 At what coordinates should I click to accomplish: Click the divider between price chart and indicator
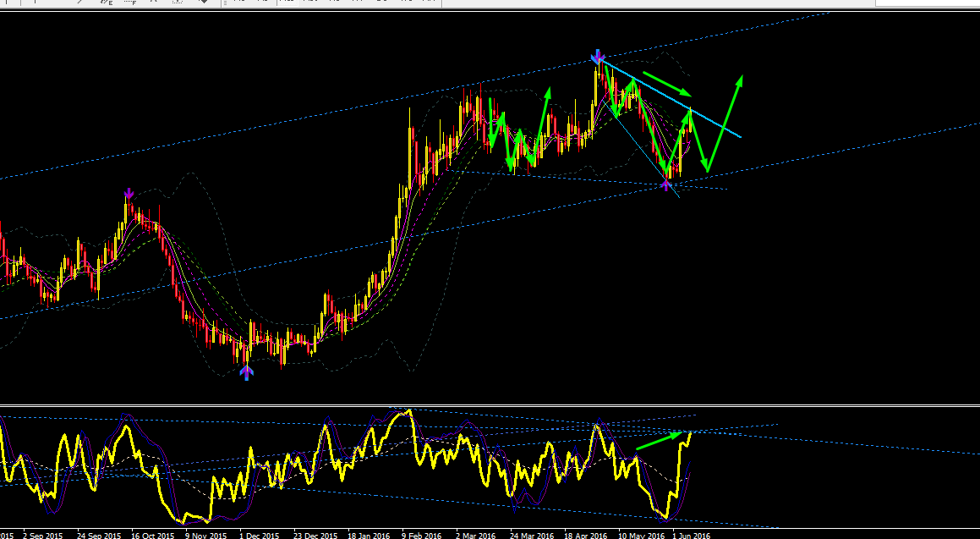click(490, 405)
